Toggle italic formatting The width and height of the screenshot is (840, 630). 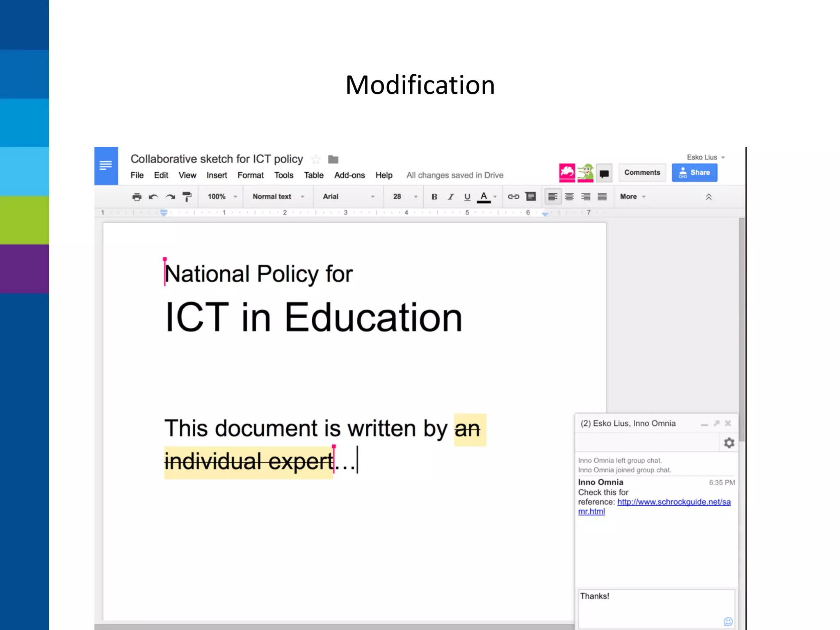(x=451, y=197)
